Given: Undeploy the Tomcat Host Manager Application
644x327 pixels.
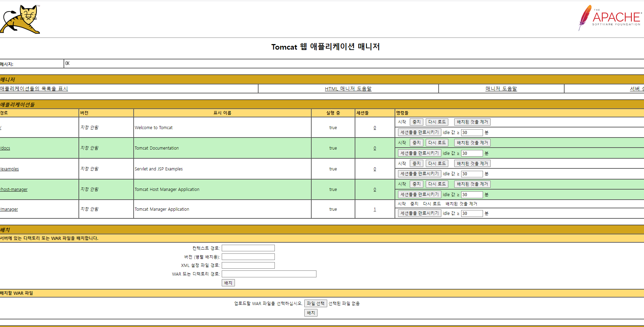Looking at the screenshot, I should coord(472,184).
